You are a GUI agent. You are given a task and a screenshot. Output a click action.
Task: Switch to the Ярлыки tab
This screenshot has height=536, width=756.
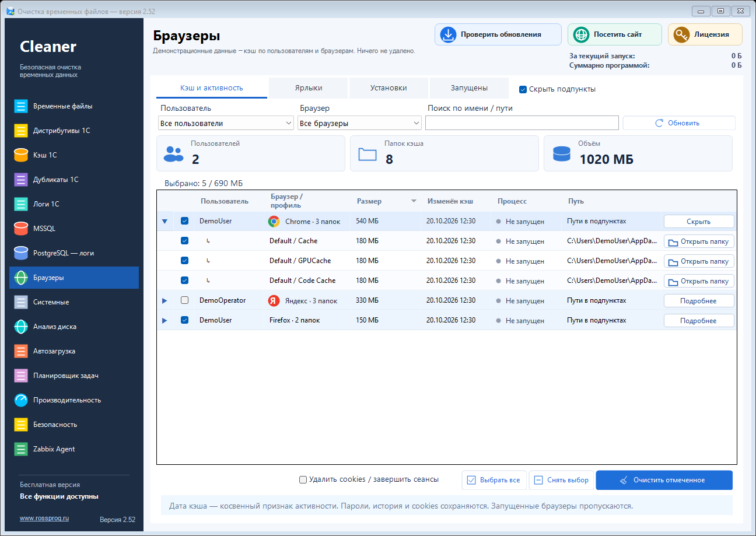[x=308, y=88]
